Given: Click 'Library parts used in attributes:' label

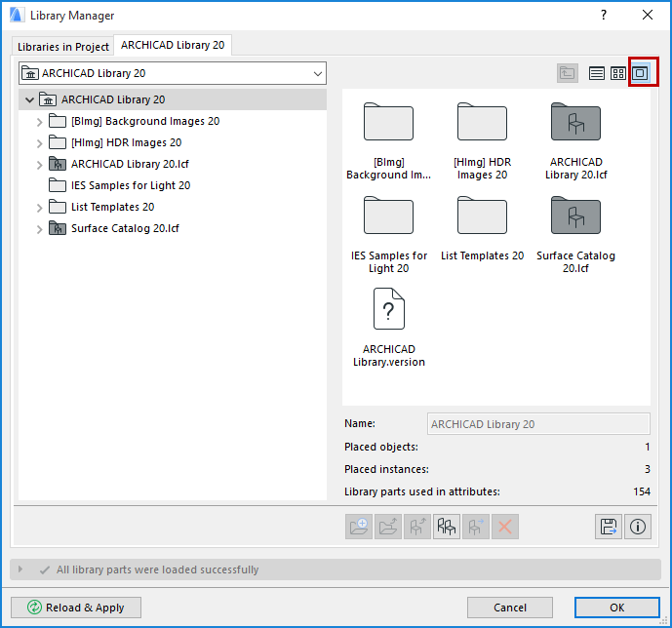Looking at the screenshot, I should [x=422, y=491].
